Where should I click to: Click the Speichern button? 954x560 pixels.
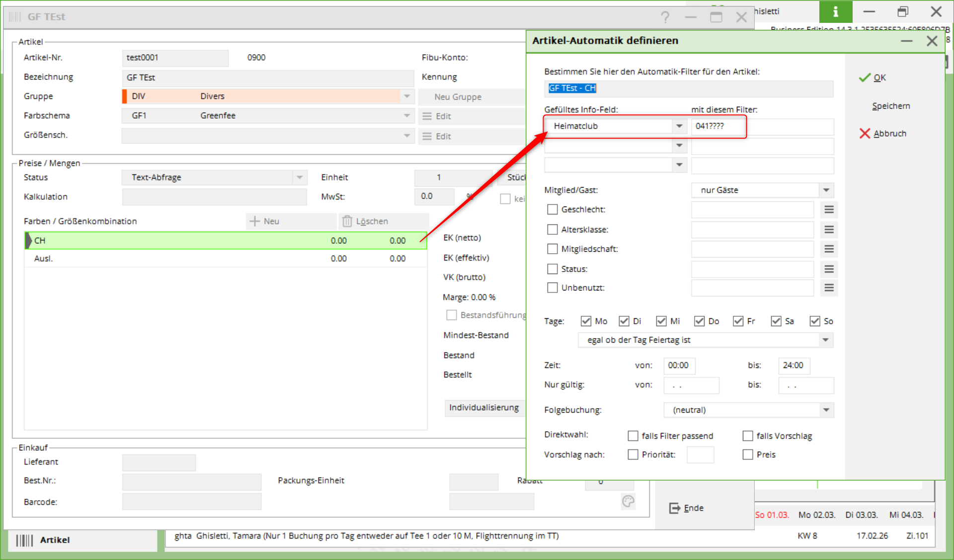(891, 106)
